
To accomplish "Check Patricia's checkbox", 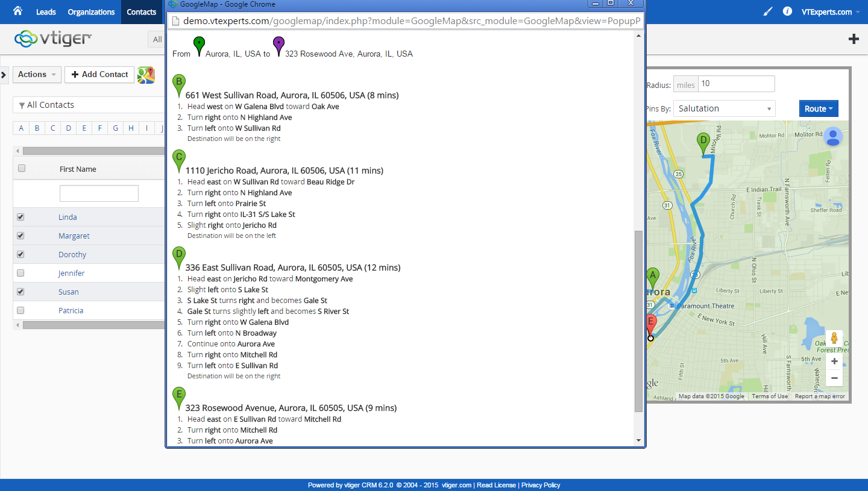I will click(x=20, y=310).
